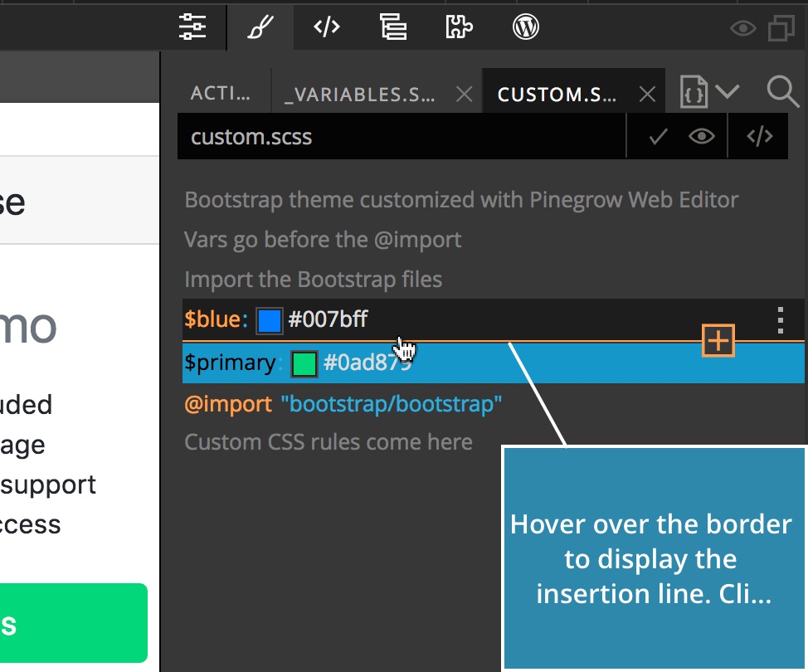Select the CUSTOM.S... tab

point(557,95)
